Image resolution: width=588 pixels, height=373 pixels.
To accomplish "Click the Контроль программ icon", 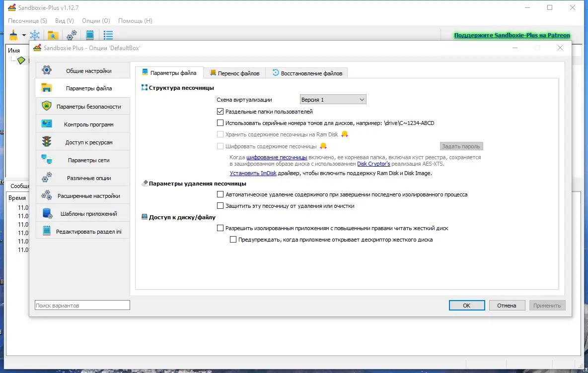I will (47, 124).
